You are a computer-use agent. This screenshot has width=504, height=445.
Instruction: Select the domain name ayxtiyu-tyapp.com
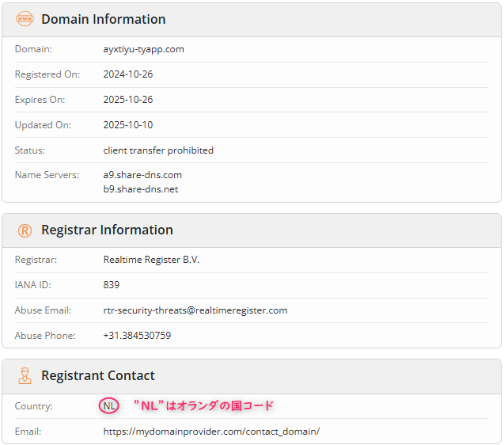143,49
